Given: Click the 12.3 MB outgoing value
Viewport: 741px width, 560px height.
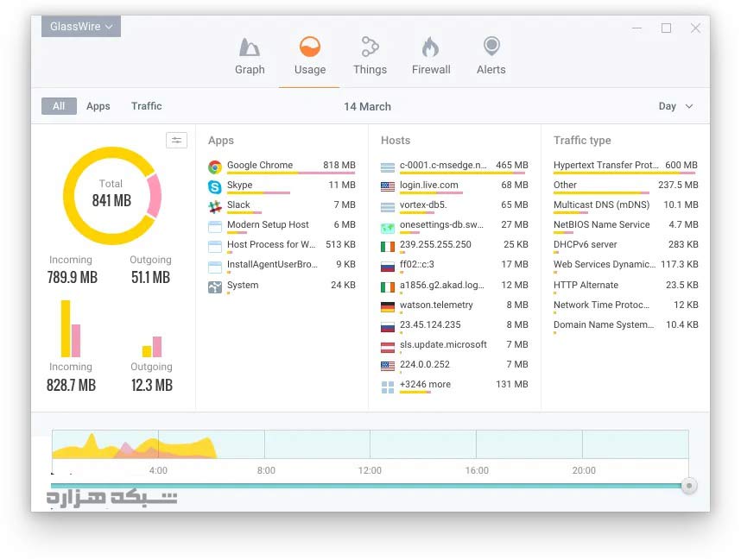Looking at the screenshot, I should point(152,385).
